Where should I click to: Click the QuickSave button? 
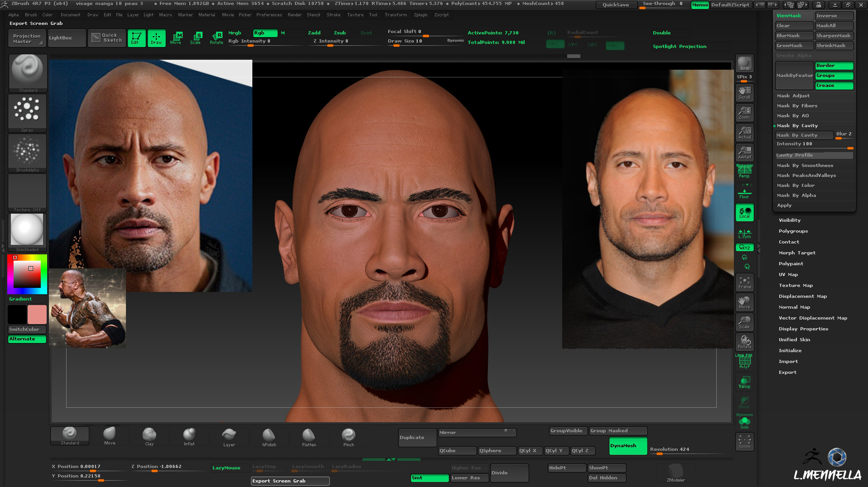click(615, 5)
